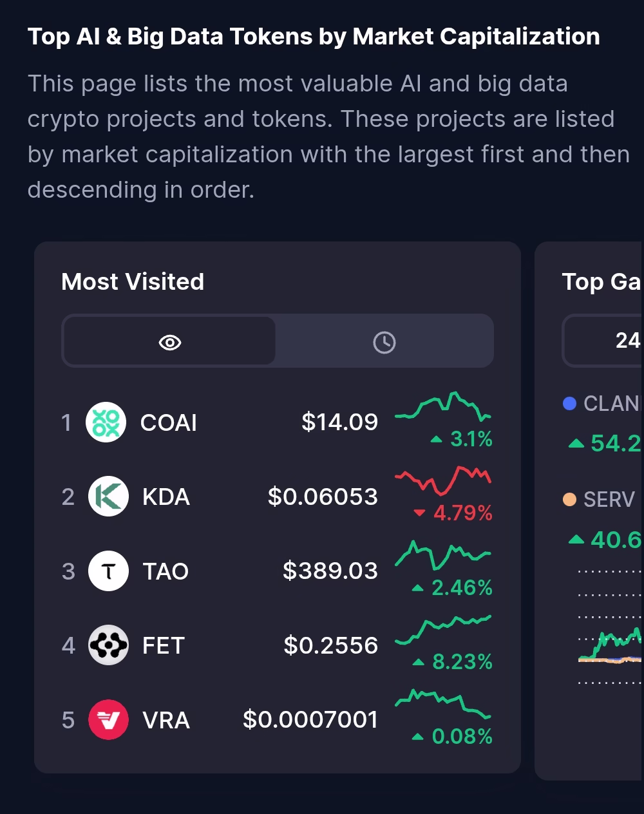Viewport: 644px width, 814px height.
Task: Click the KDA Kadena logo icon
Action: tap(108, 497)
